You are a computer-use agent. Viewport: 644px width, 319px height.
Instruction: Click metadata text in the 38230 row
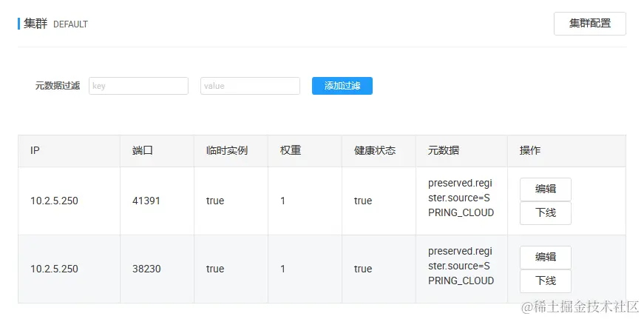tap(461, 266)
